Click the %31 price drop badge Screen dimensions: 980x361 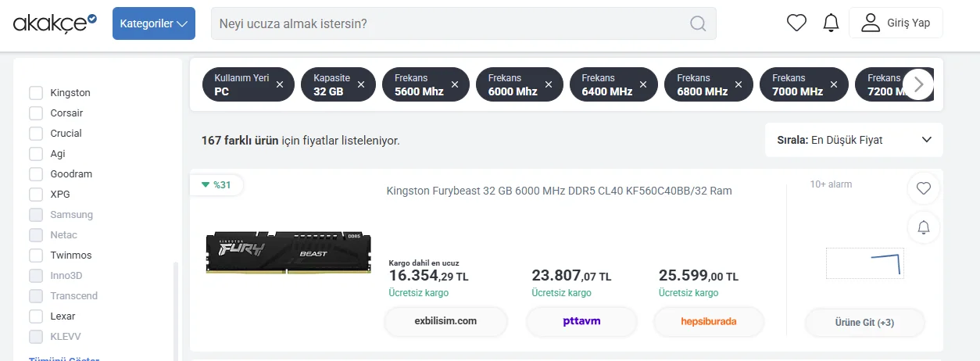[x=217, y=185]
